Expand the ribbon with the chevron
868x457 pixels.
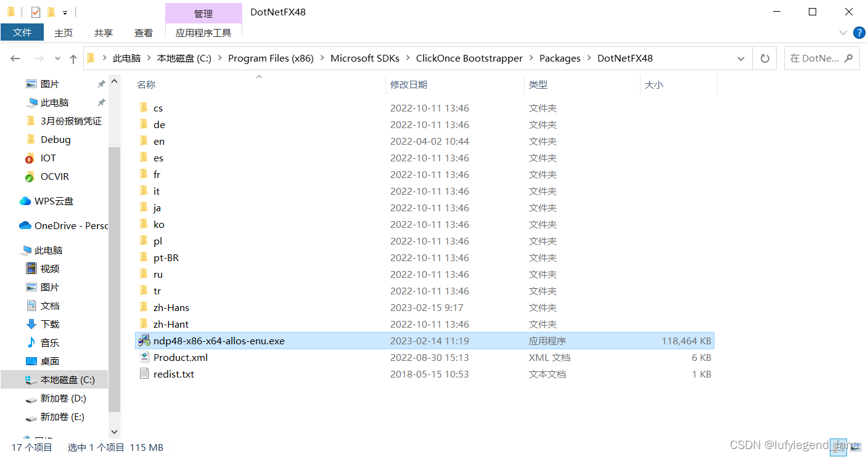(843, 33)
